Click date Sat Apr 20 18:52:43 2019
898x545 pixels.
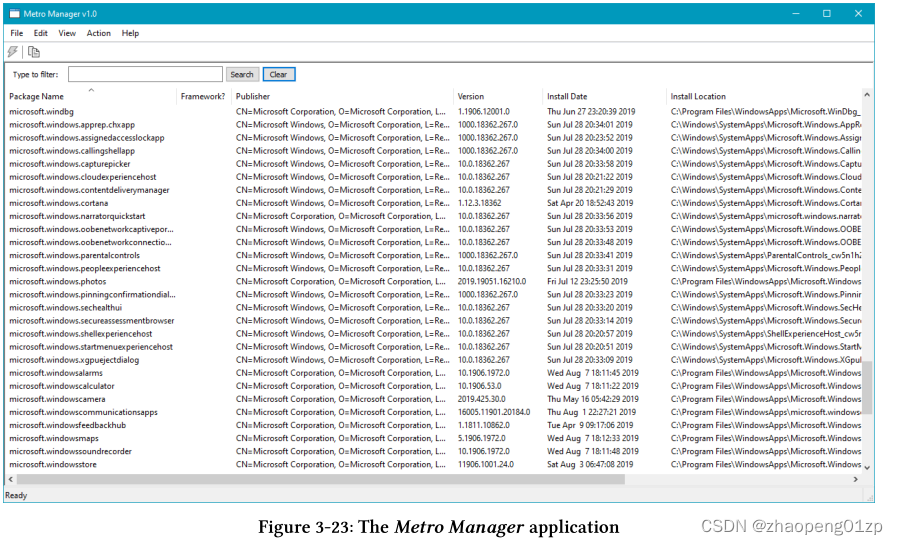[x=590, y=203]
